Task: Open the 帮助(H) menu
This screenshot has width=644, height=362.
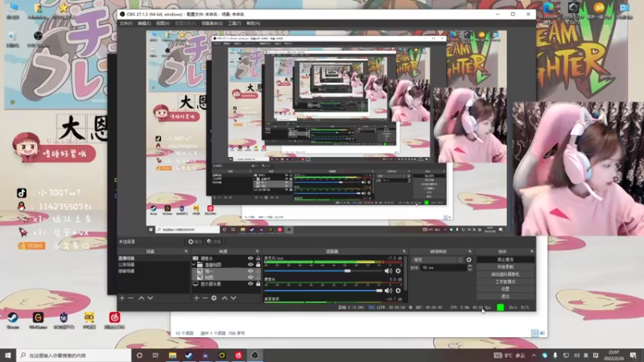Action: [253, 23]
